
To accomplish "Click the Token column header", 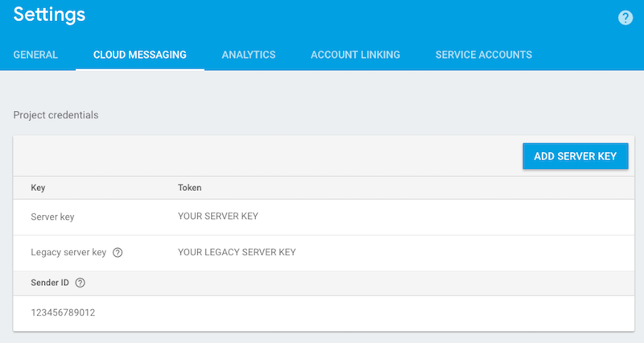I will [189, 188].
